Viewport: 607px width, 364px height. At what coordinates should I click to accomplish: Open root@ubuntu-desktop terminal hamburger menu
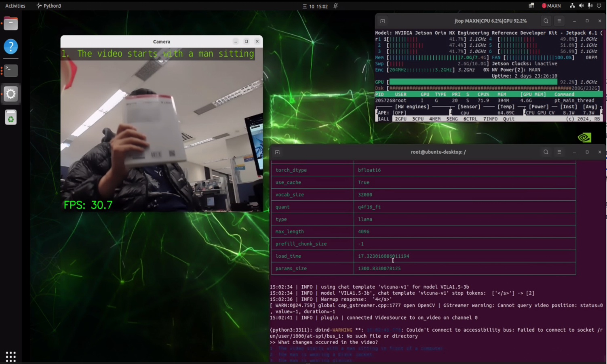point(559,152)
